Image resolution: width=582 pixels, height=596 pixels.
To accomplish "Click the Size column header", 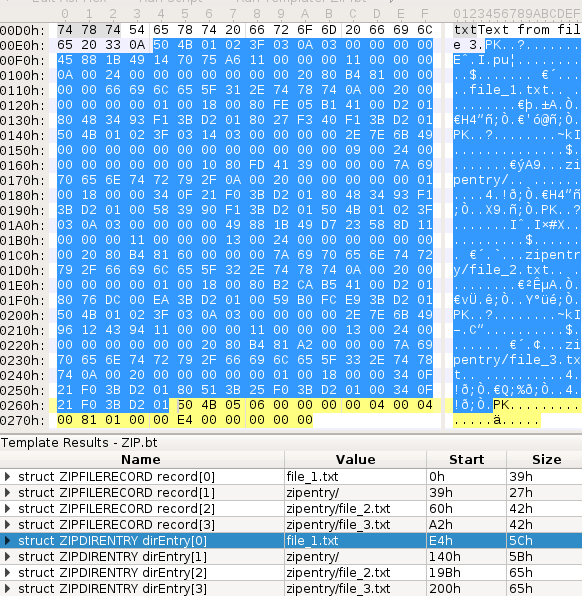I will pos(546,460).
